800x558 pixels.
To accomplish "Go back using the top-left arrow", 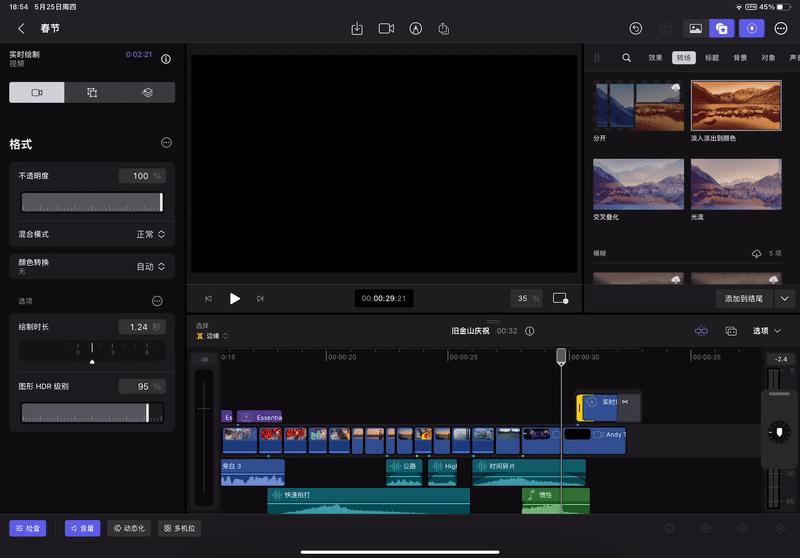I will tap(21, 29).
